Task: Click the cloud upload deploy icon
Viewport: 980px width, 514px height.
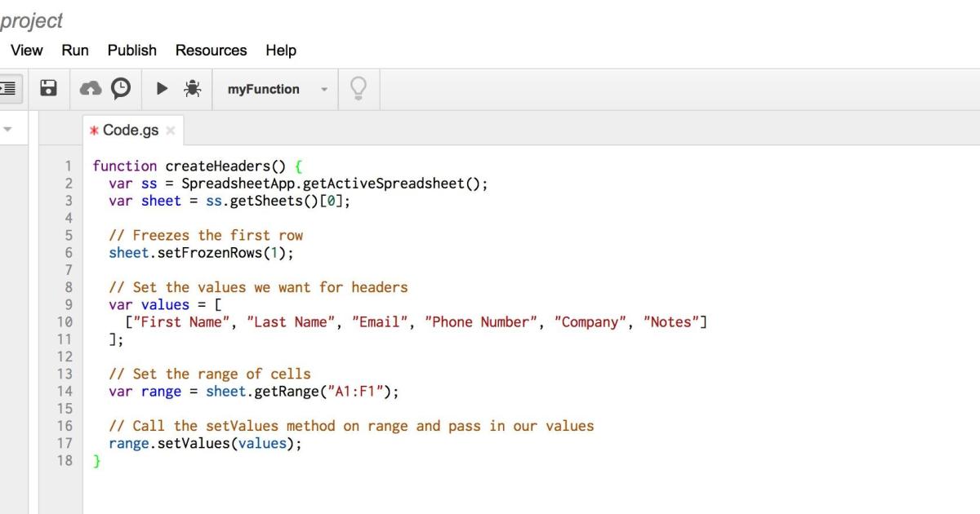Action: point(91,88)
